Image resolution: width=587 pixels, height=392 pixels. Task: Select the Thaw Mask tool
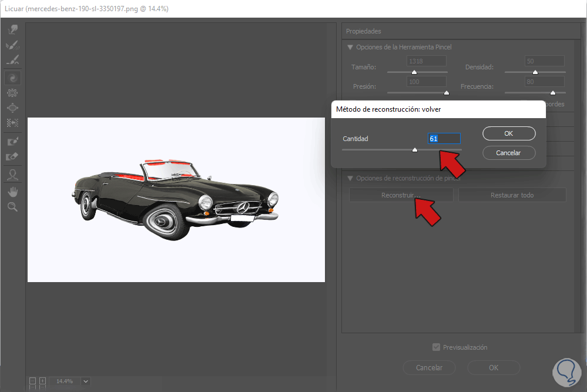pos(12,157)
